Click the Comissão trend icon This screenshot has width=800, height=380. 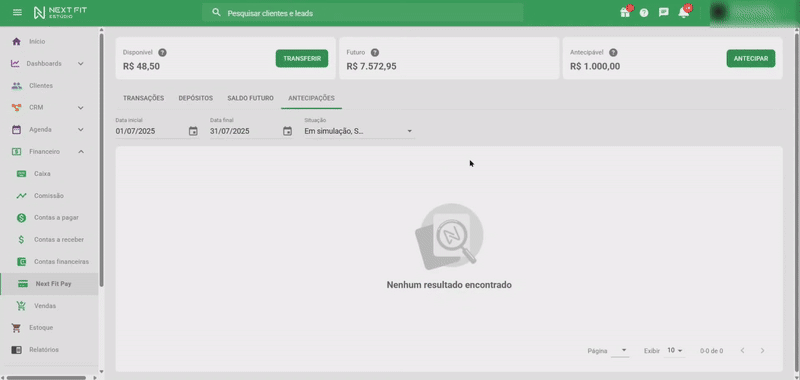(21, 196)
